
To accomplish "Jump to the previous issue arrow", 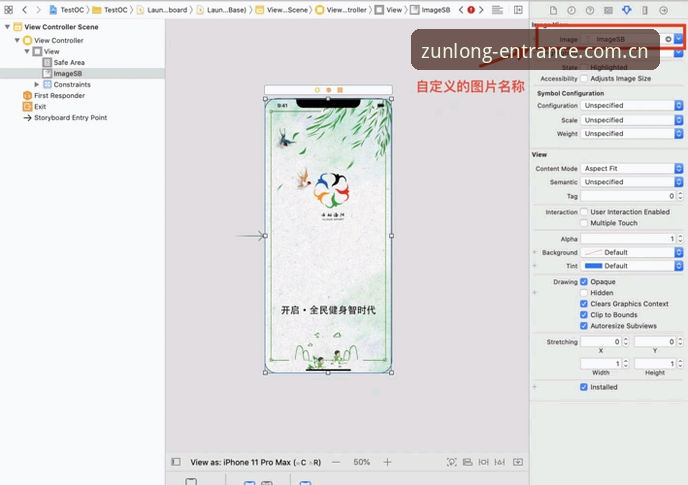I will [x=461, y=10].
